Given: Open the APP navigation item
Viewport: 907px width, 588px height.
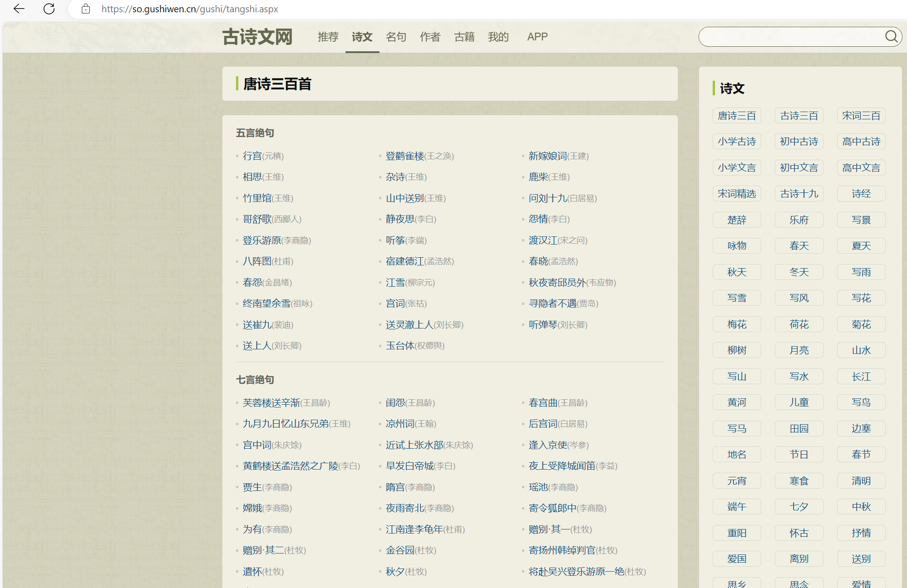Looking at the screenshot, I should 537,37.
